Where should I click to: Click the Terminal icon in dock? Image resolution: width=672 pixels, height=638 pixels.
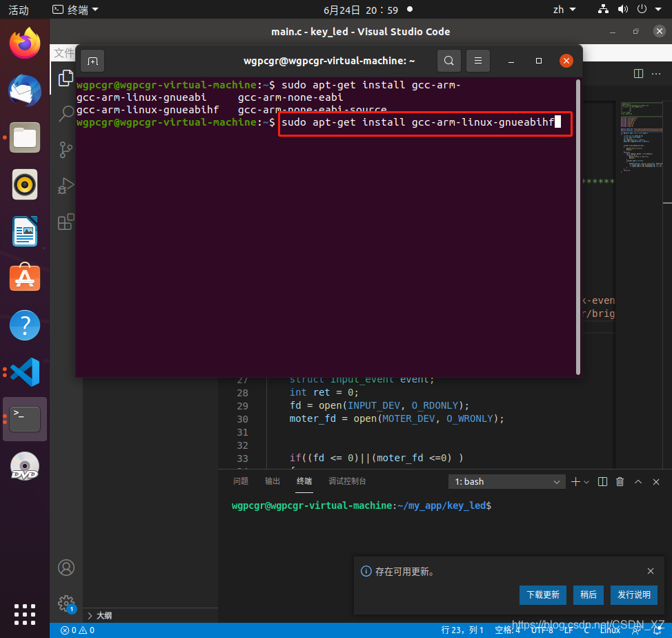point(25,419)
